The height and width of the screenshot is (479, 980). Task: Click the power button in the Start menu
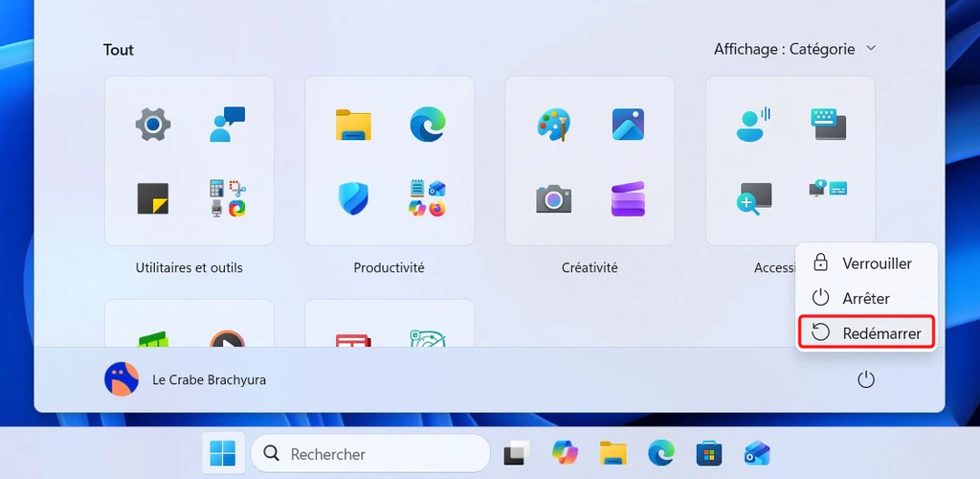click(865, 379)
